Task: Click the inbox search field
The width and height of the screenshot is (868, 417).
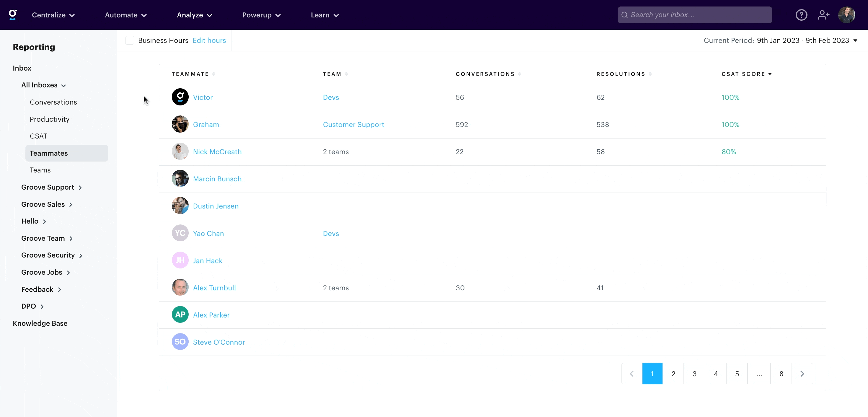Action: pos(695,15)
